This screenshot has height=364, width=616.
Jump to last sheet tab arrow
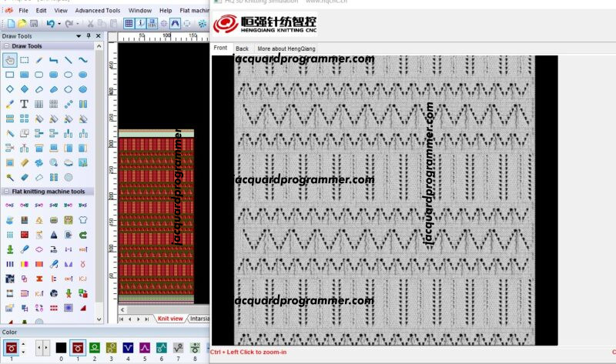click(x=146, y=319)
